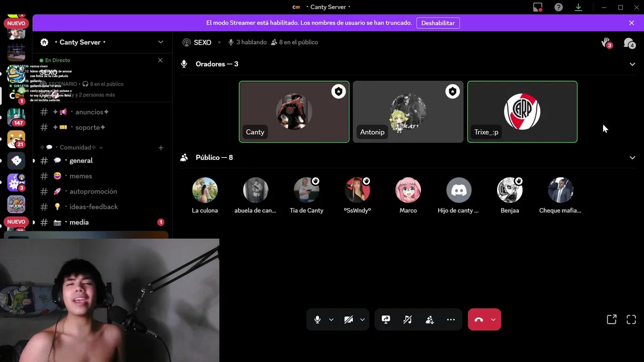Select Antonip speaker tile
Image resolution: width=644 pixels, height=362 pixels.
tap(408, 112)
